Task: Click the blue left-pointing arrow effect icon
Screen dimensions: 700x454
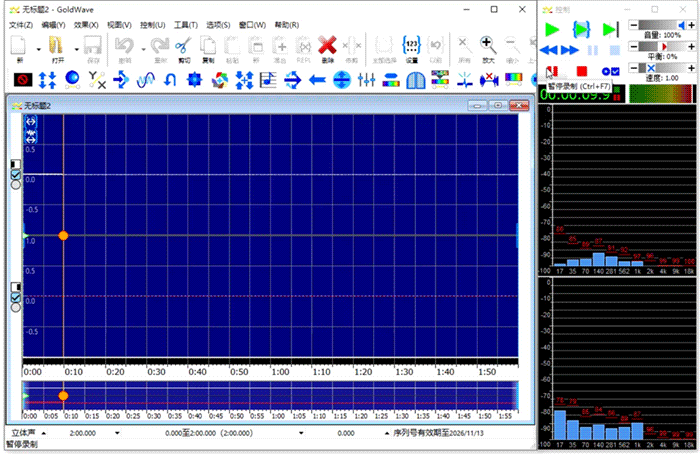Action: click(x=317, y=80)
